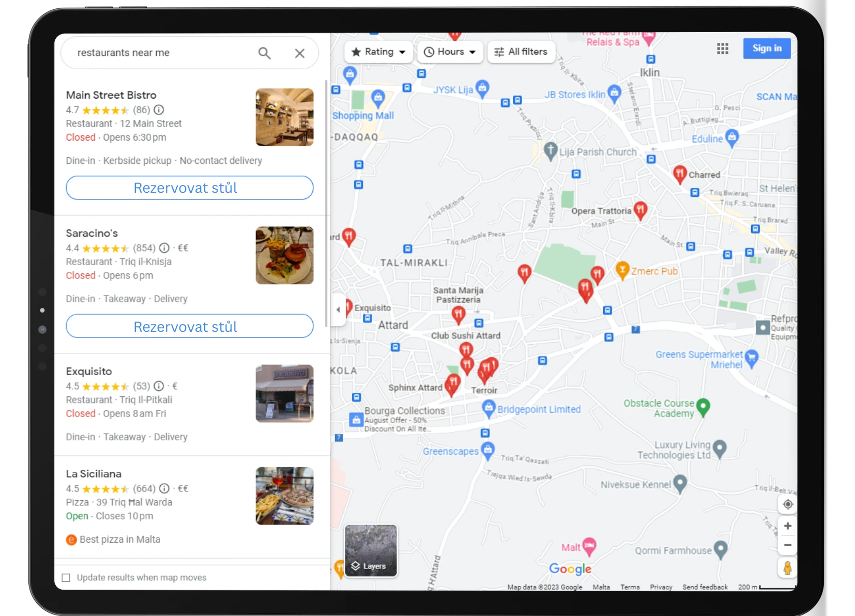855x616 pixels.
Task: Select the Eduline shopping pin
Action: point(732,138)
